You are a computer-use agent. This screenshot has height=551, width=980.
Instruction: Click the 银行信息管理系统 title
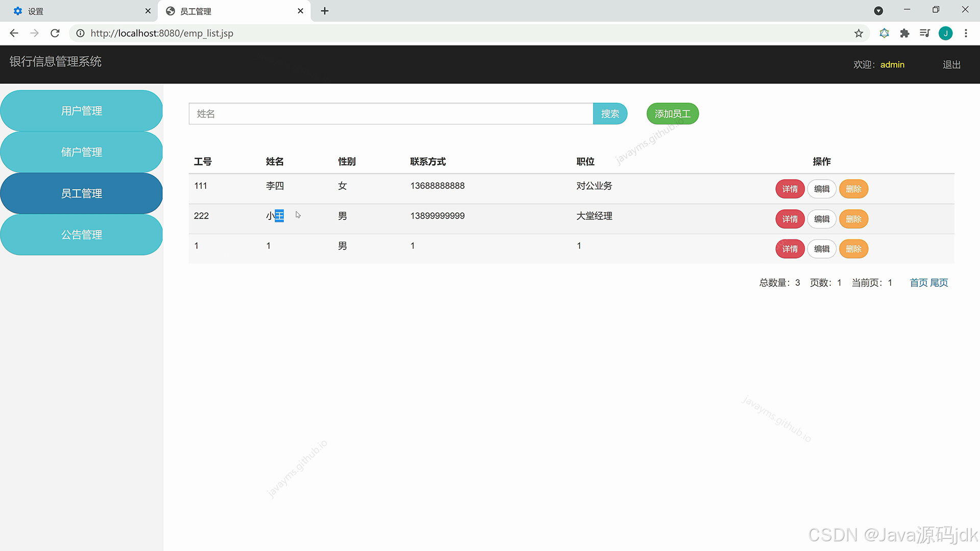click(56, 62)
